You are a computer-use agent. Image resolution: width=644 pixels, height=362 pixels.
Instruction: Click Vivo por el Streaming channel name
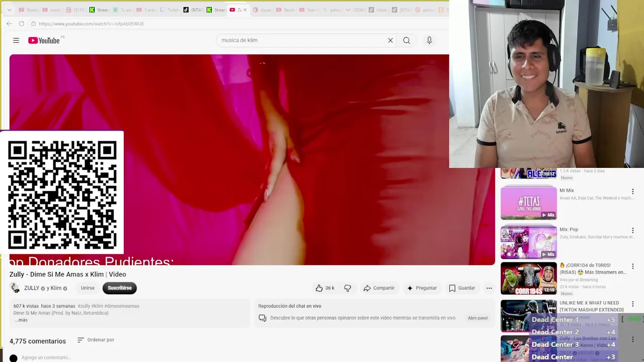click(x=579, y=280)
